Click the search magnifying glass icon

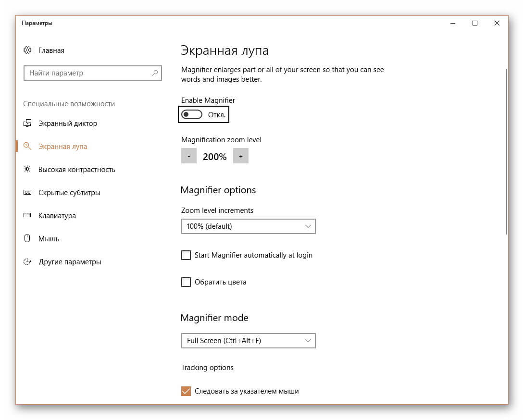click(155, 73)
